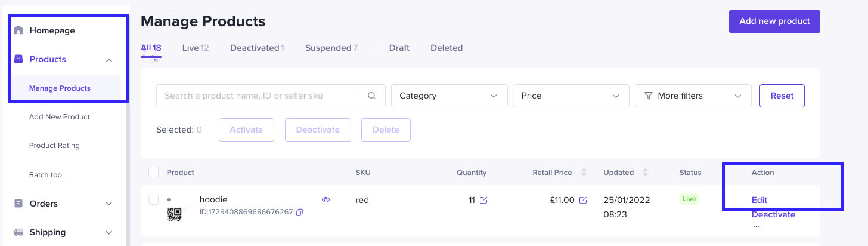868x246 pixels.
Task: Copy the hoodie product ID
Action: coord(299,212)
